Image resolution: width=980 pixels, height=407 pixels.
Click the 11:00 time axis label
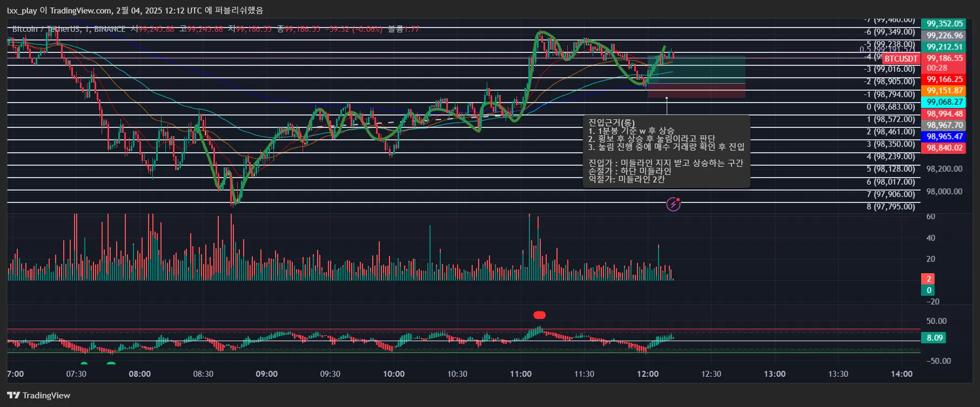(521, 374)
